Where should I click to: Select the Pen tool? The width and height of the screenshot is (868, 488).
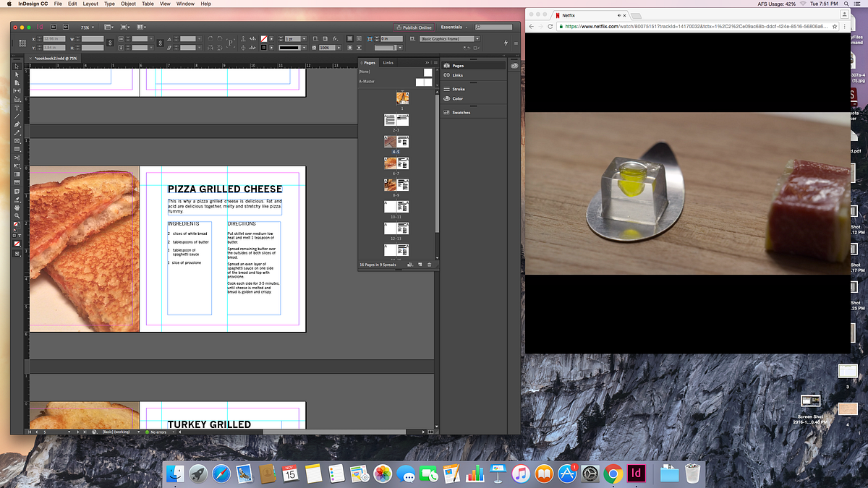click(x=17, y=124)
